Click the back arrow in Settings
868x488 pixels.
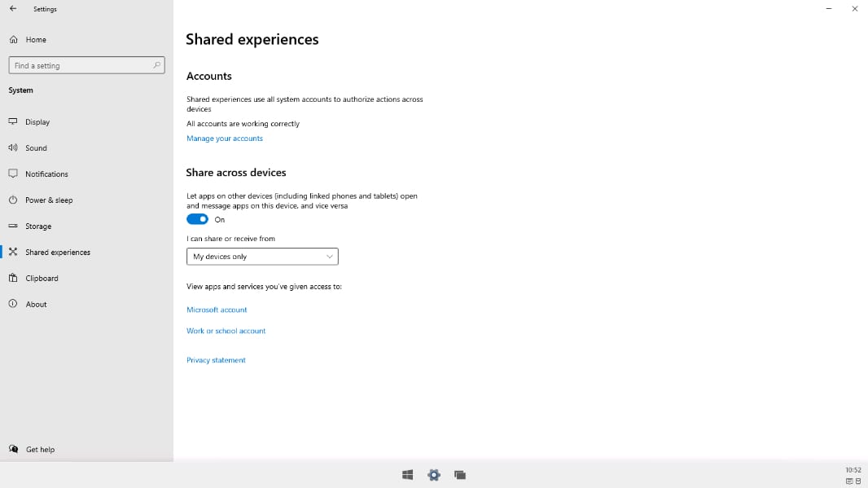13,9
